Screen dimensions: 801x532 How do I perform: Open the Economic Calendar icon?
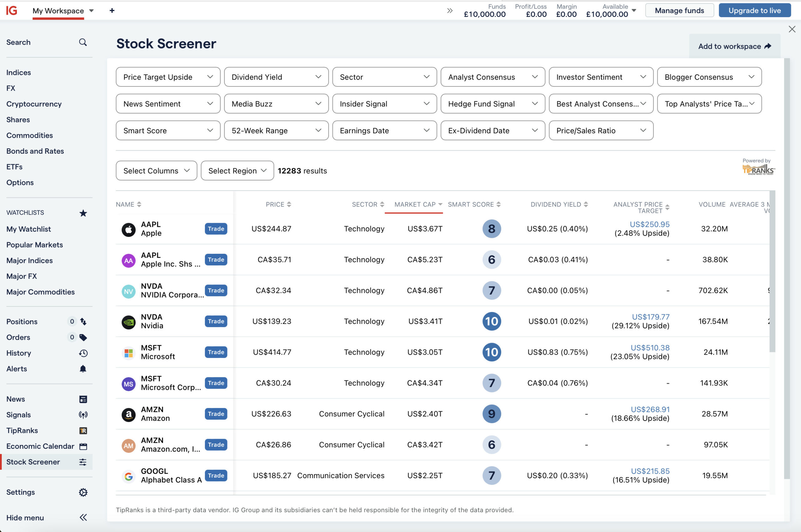pos(83,446)
